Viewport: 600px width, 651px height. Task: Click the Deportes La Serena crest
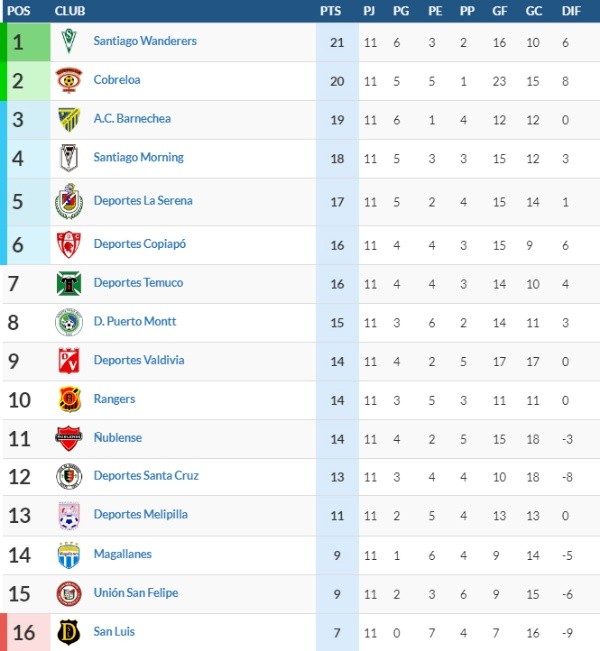tap(68, 201)
